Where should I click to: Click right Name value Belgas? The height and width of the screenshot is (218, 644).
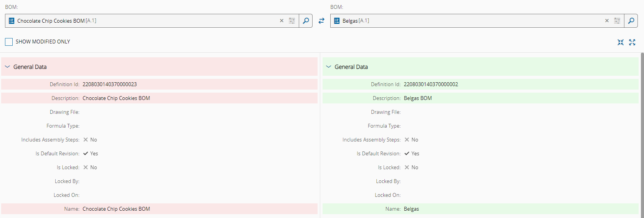pyautogui.click(x=411, y=209)
